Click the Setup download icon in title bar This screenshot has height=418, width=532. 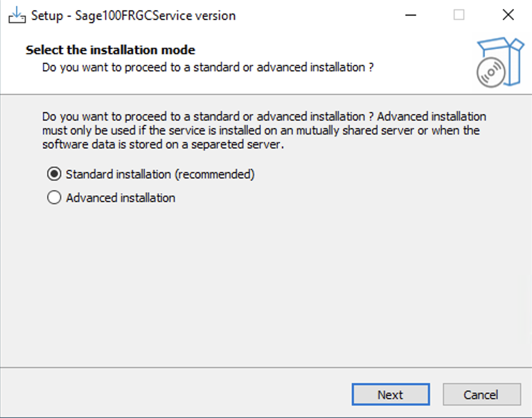[17, 15]
